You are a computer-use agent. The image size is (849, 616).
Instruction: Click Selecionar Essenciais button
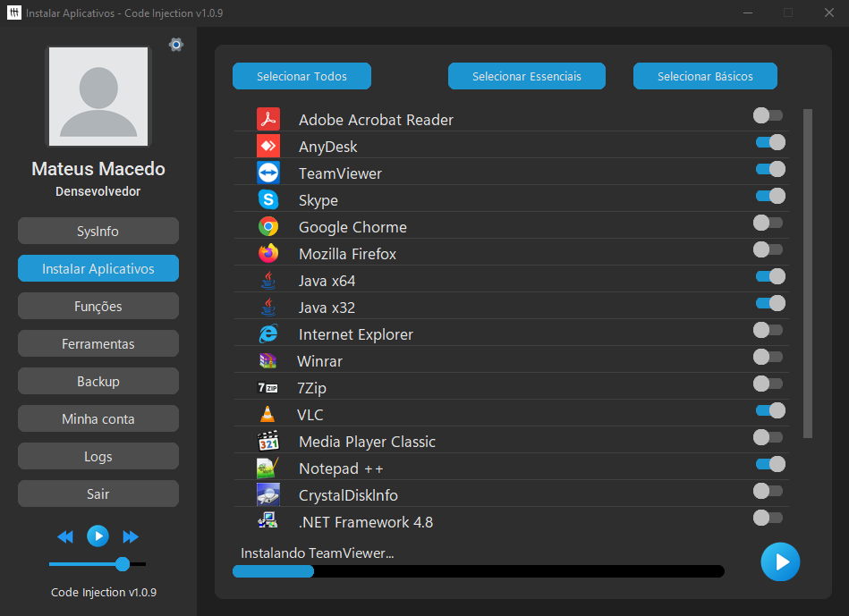pos(526,76)
